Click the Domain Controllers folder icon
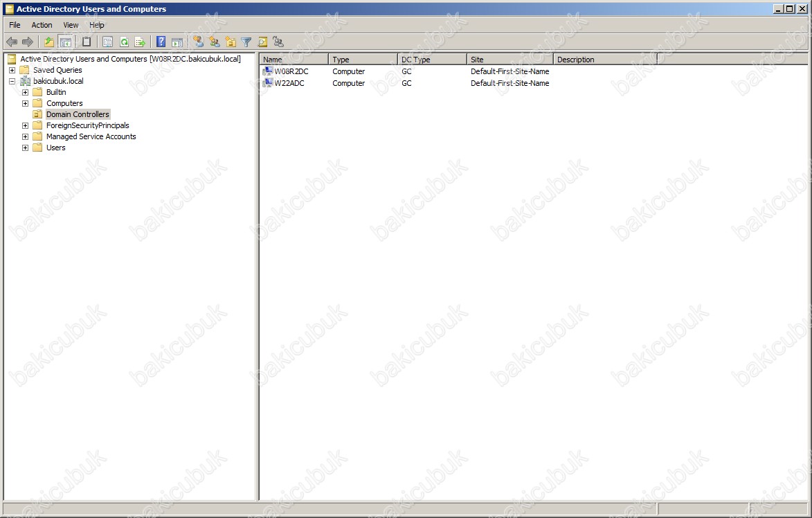Image resolution: width=812 pixels, height=518 pixels. (x=37, y=114)
